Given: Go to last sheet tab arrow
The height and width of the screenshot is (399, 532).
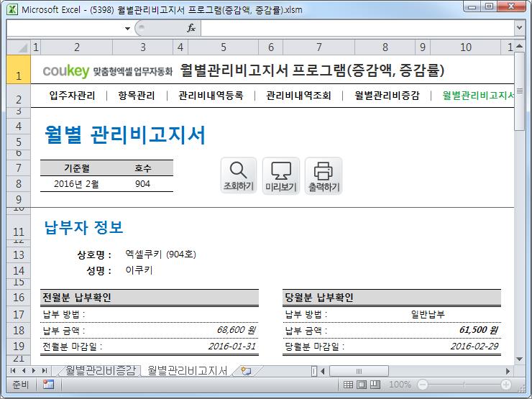Looking at the screenshot, I should [44, 370].
